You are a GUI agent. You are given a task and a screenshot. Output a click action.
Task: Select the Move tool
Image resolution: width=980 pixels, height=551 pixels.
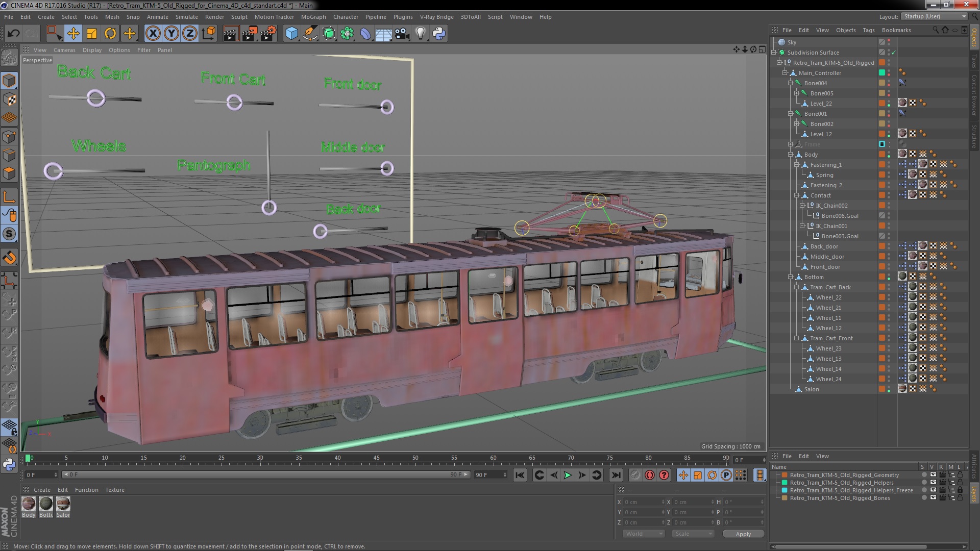[73, 34]
